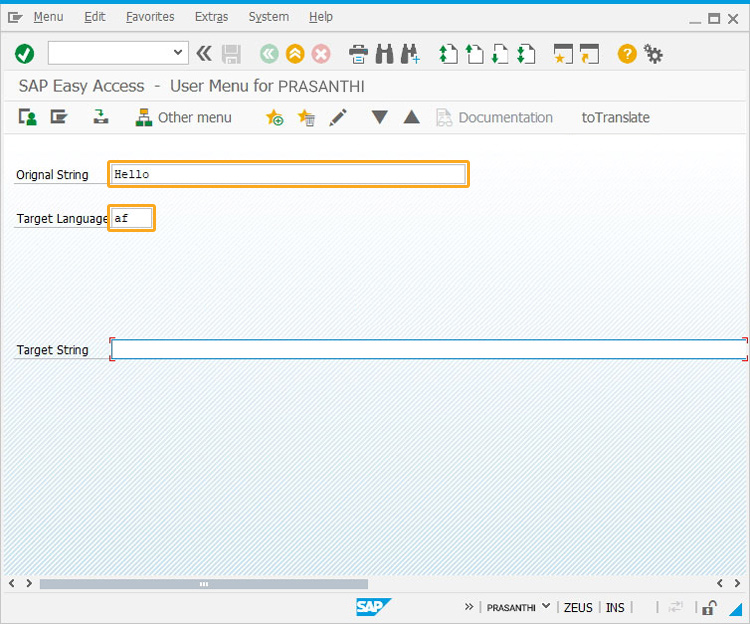Click the Print icon
Screen dimensions: 750x624
(x=358, y=54)
